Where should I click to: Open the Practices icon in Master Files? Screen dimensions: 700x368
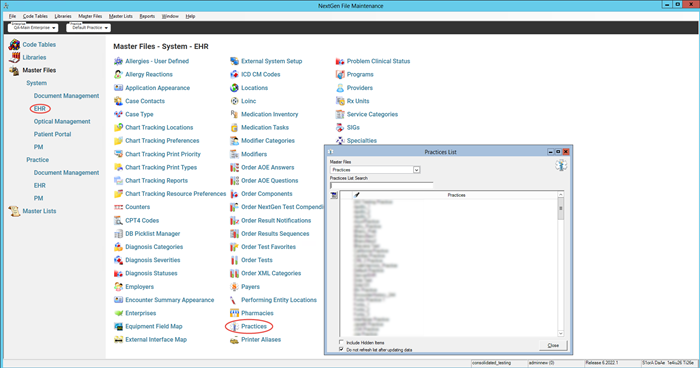point(234,326)
